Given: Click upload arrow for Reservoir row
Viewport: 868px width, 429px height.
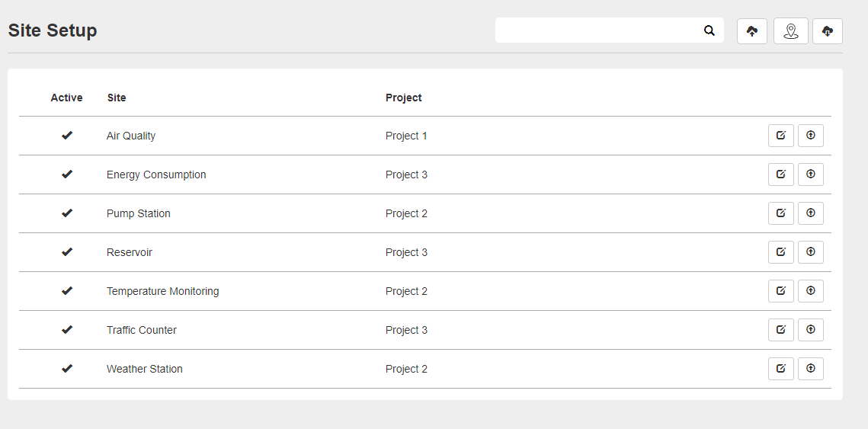Looking at the screenshot, I should [811, 252].
